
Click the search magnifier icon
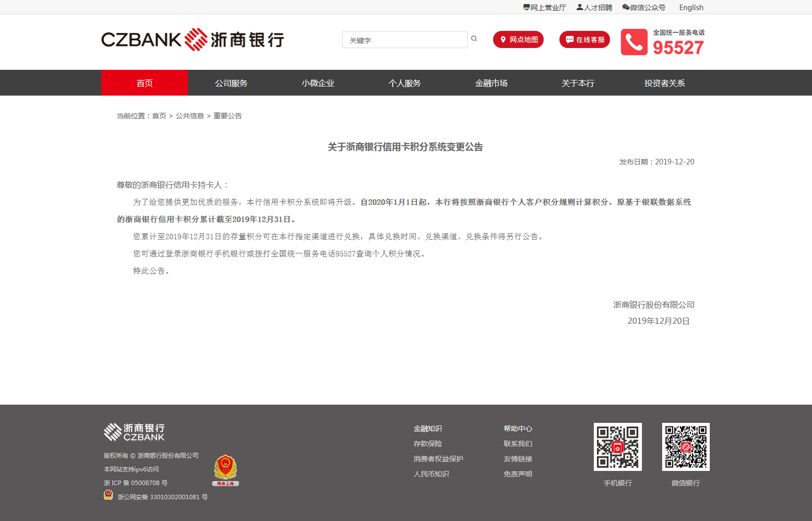pyautogui.click(x=474, y=38)
